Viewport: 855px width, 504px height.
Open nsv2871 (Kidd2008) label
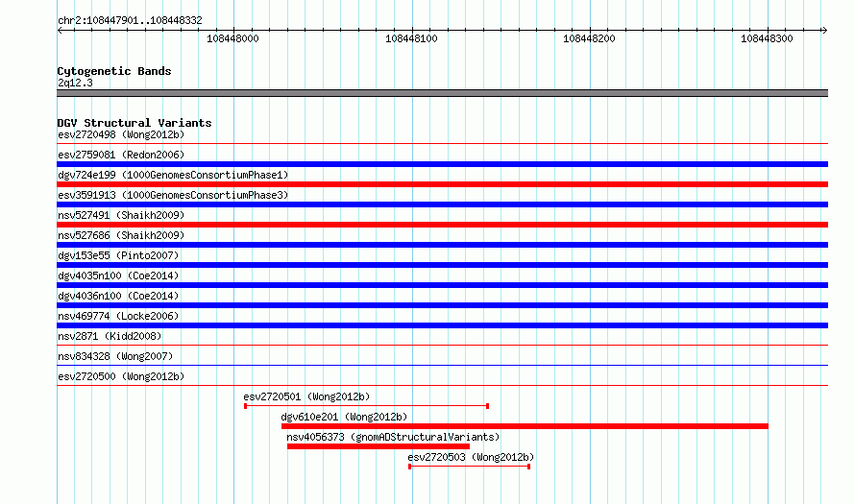pos(110,336)
